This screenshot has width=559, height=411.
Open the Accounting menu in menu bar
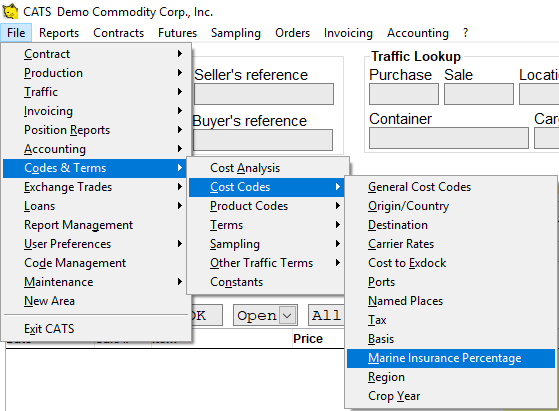(417, 33)
